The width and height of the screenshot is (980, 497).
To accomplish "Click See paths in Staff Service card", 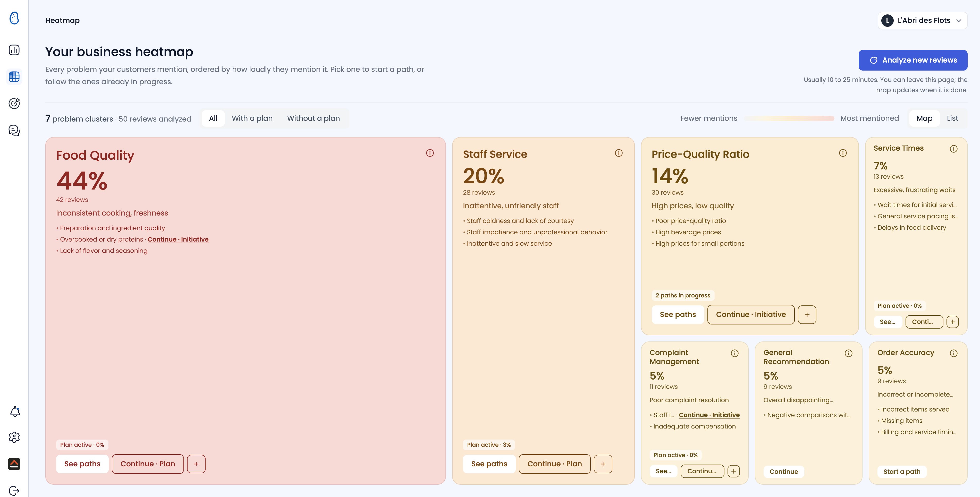I will 489,464.
